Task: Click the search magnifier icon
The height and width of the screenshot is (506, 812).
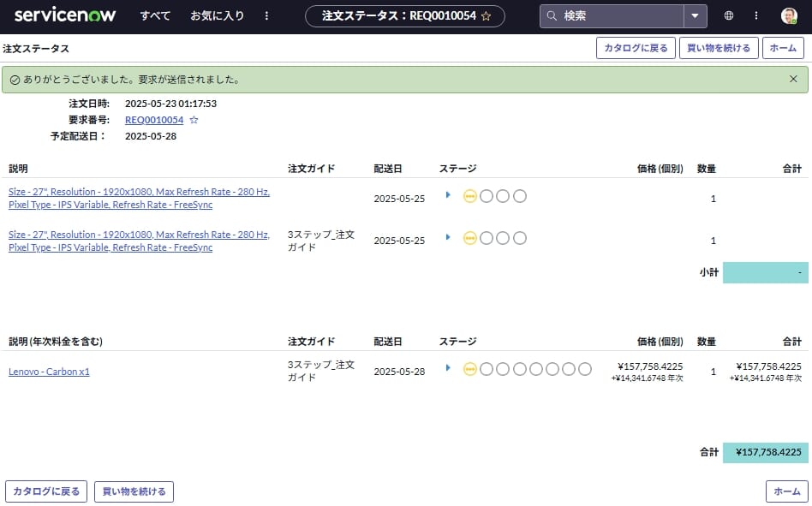Action: [552, 16]
